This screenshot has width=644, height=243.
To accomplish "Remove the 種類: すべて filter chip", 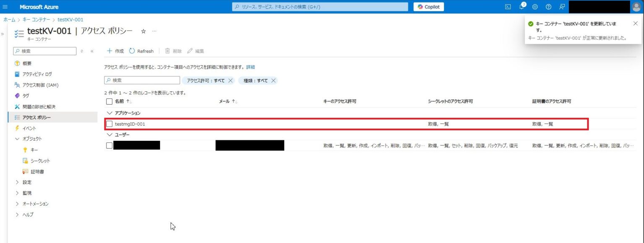I will click(x=273, y=80).
